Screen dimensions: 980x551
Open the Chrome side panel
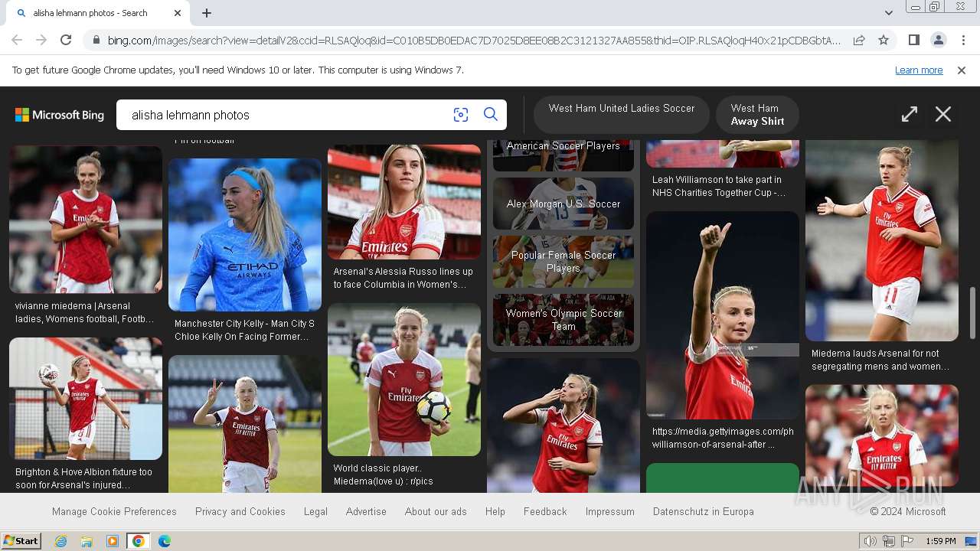point(913,40)
